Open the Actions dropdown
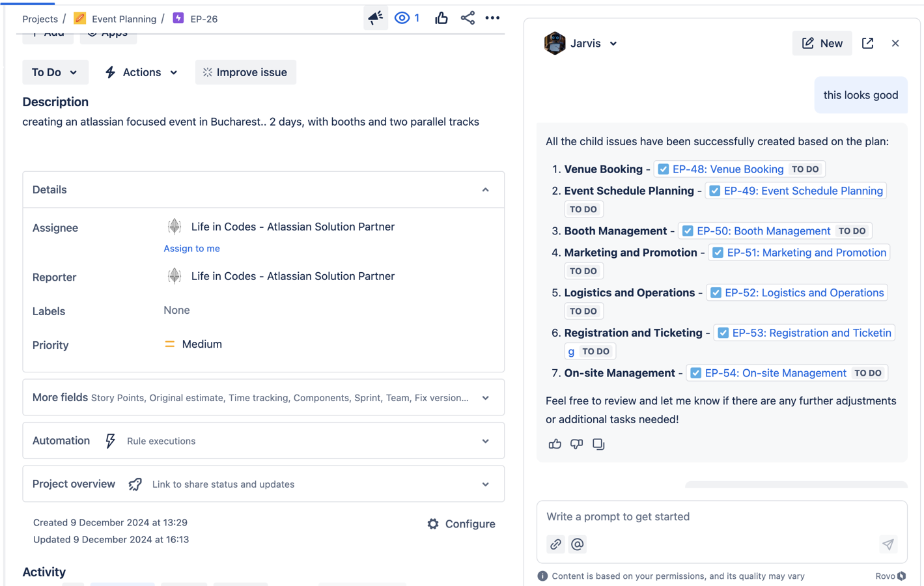924x586 pixels. pyautogui.click(x=141, y=72)
